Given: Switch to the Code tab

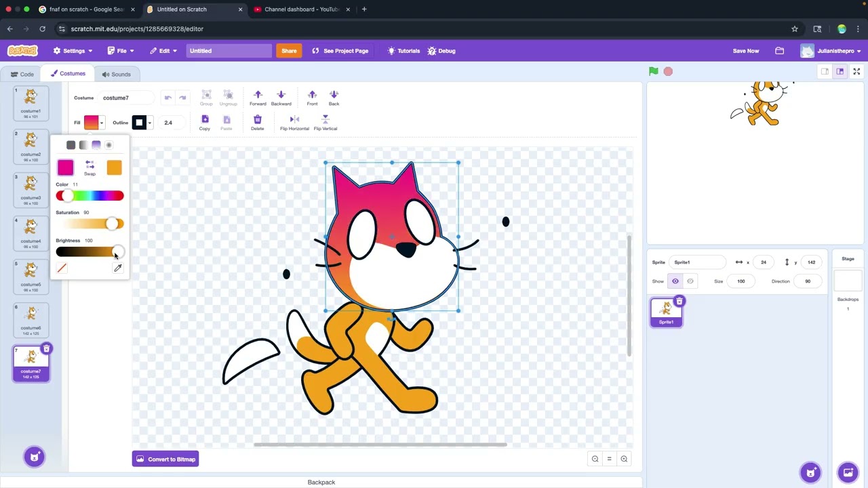Looking at the screenshot, I should click(22, 75).
